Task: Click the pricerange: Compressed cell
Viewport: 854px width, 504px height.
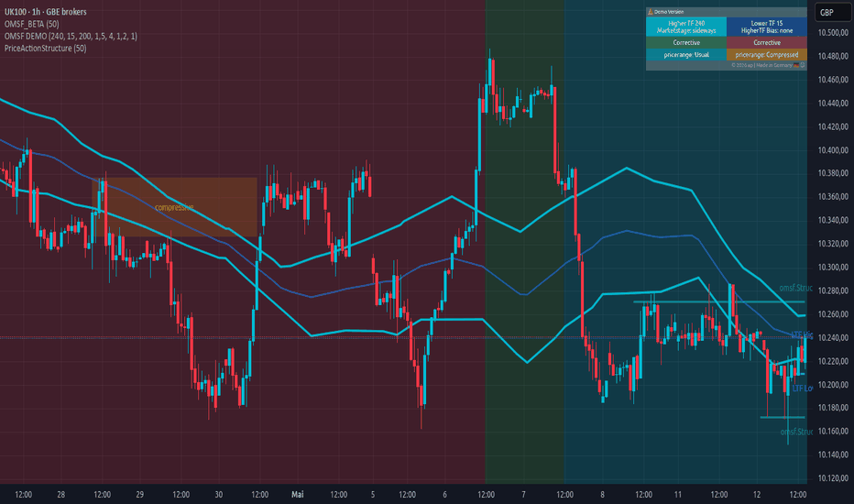Action: (x=767, y=54)
